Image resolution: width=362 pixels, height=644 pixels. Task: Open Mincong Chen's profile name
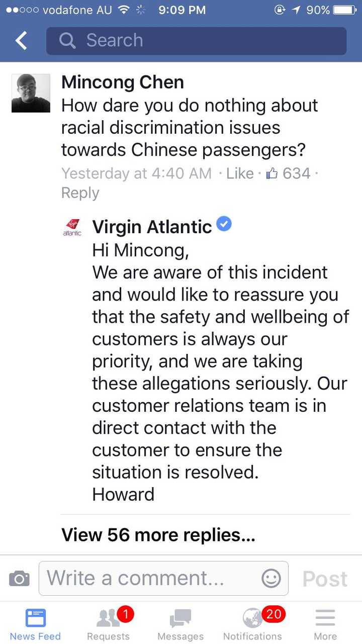[x=123, y=82]
